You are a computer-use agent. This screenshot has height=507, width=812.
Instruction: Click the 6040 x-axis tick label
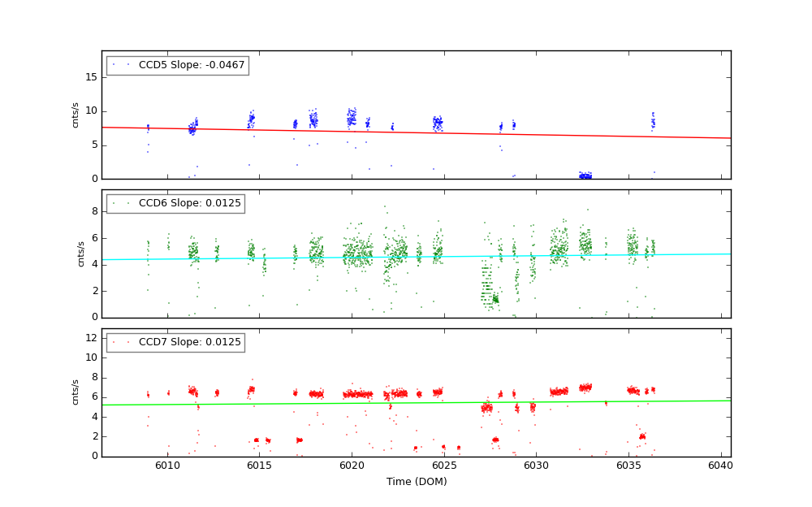tap(721, 466)
